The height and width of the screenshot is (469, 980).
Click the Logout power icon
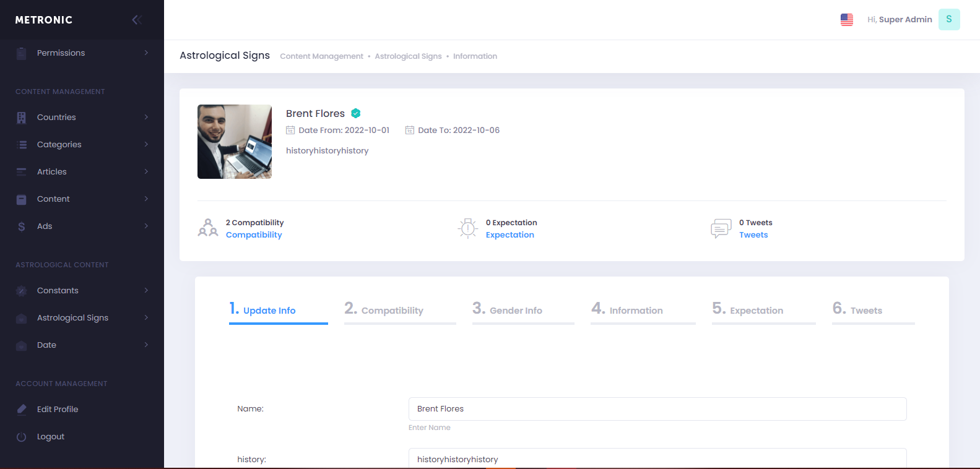(22, 437)
